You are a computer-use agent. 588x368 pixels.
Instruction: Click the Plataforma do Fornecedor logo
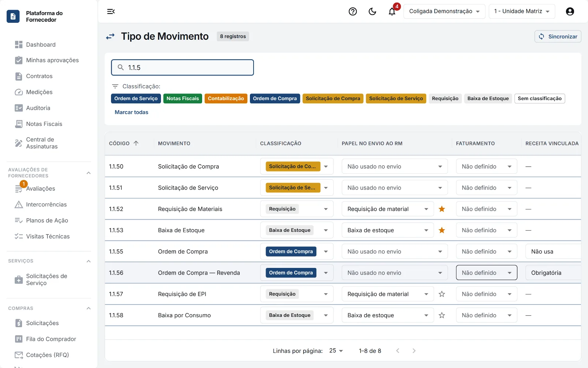(13, 16)
